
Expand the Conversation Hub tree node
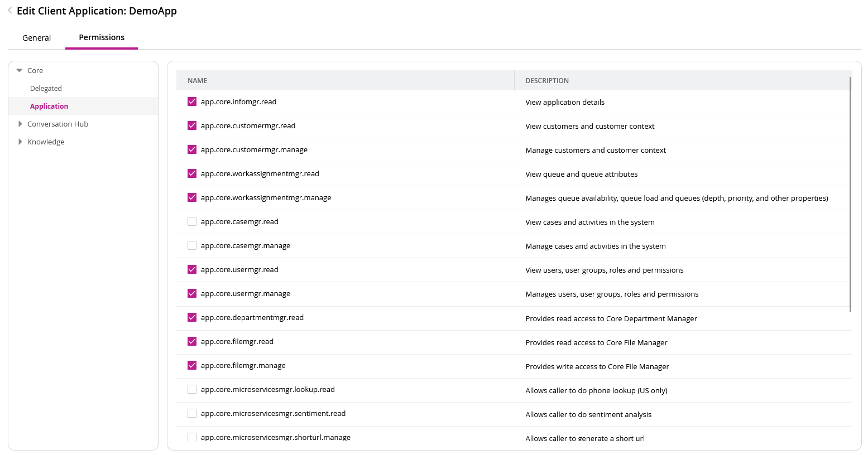click(x=20, y=124)
